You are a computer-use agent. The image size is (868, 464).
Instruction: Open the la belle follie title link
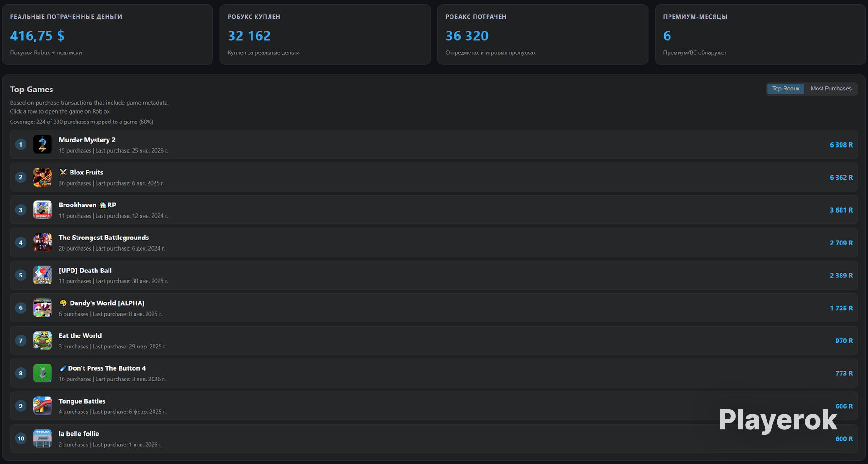click(x=79, y=434)
